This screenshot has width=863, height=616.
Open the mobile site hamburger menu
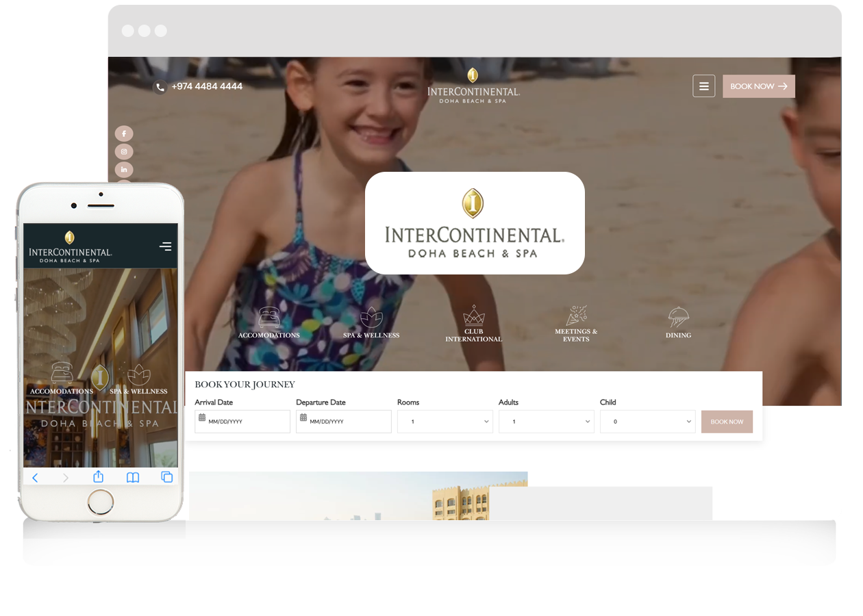click(x=165, y=246)
